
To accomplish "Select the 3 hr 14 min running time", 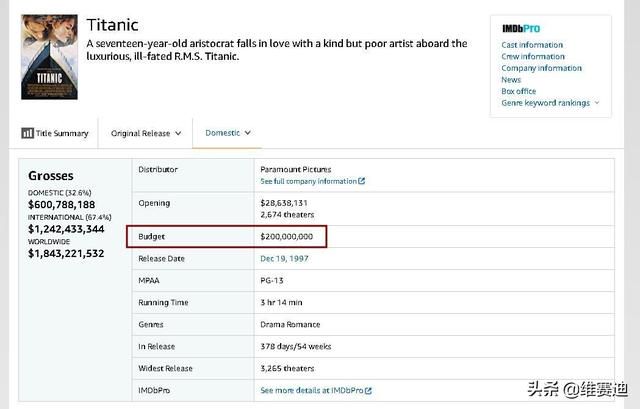I will coord(281,303).
